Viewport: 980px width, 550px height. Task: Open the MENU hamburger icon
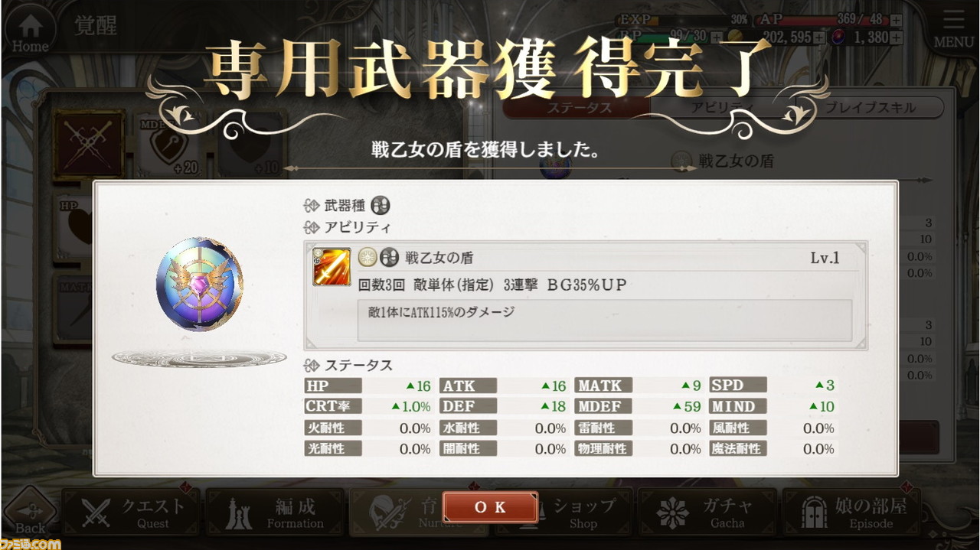point(954,28)
